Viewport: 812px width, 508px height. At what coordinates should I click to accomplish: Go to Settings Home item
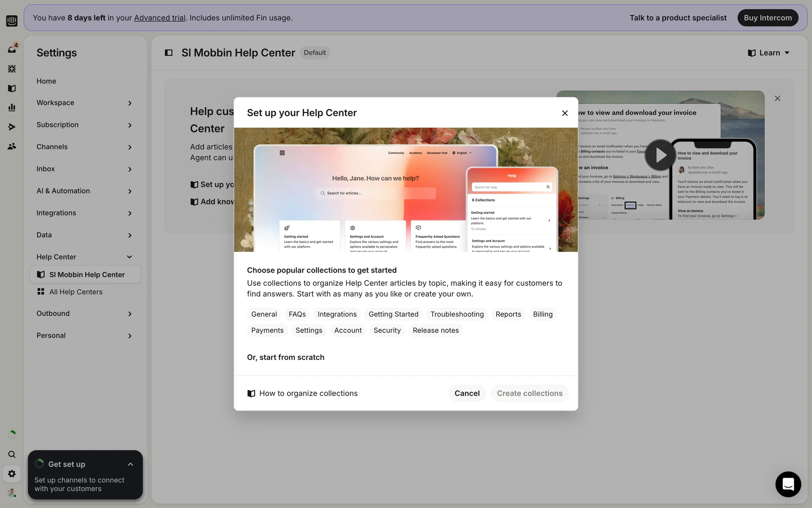(x=46, y=81)
